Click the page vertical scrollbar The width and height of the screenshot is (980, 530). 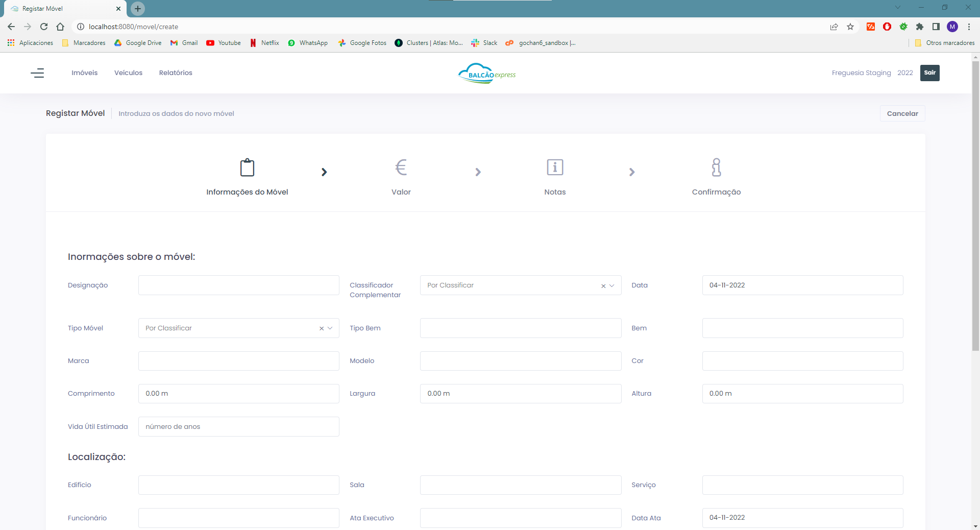975,206
